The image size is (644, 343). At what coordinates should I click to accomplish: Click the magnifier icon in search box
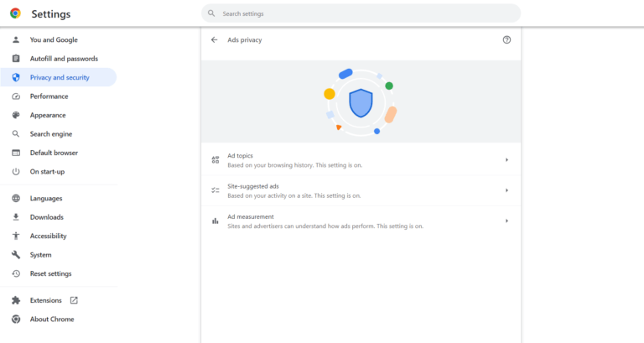211,13
